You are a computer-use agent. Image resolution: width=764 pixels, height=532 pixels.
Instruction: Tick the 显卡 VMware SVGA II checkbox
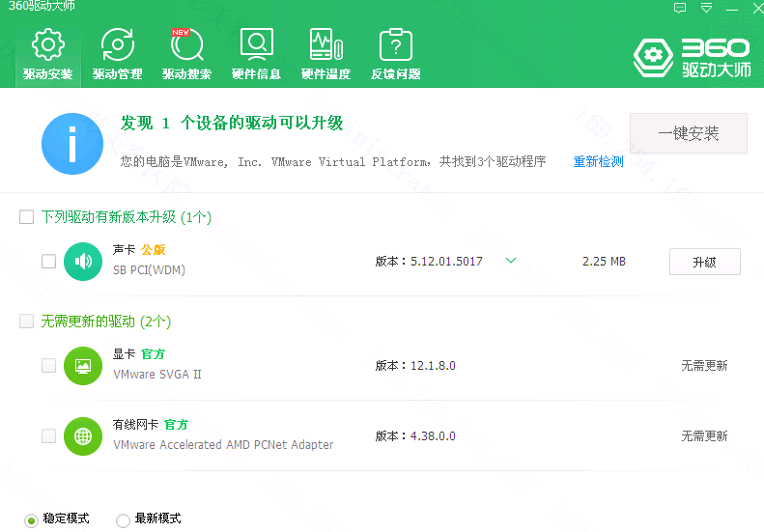[x=48, y=365]
